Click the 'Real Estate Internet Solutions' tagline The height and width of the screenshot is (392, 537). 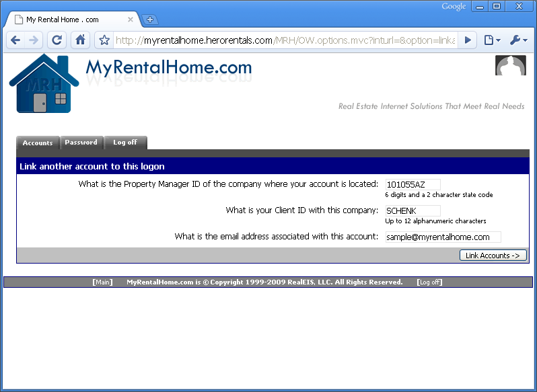[431, 106]
